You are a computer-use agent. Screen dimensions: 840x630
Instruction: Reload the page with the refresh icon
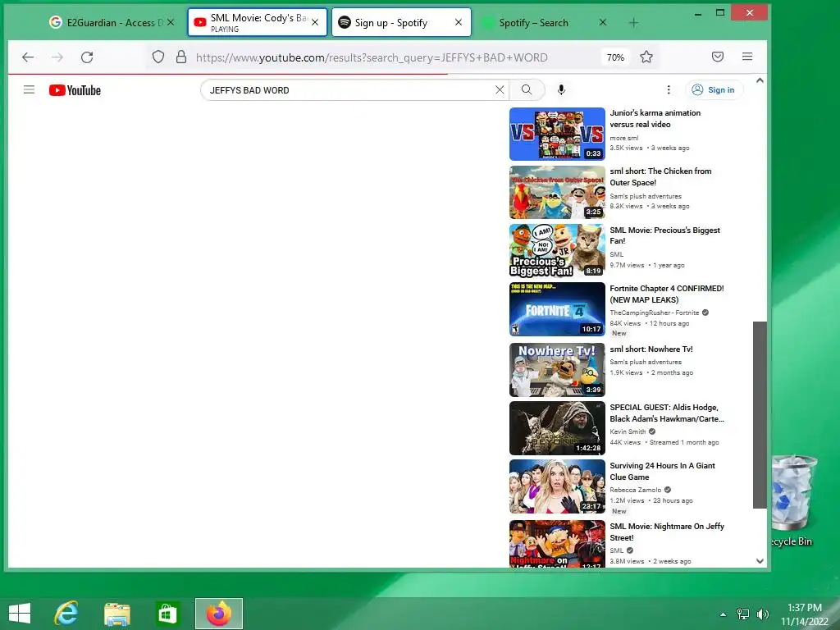click(87, 57)
